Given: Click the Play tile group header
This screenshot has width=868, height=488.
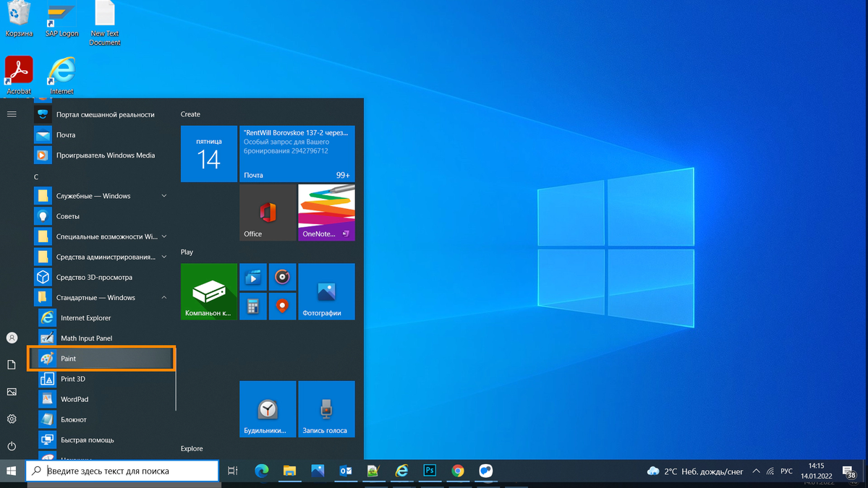Looking at the screenshot, I should pos(187,252).
